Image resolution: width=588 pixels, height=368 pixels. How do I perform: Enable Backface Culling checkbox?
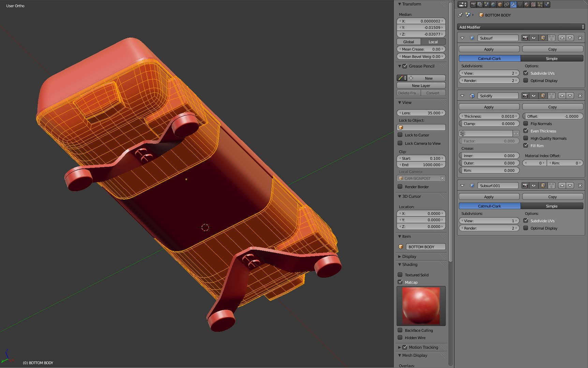(x=400, y=330)
